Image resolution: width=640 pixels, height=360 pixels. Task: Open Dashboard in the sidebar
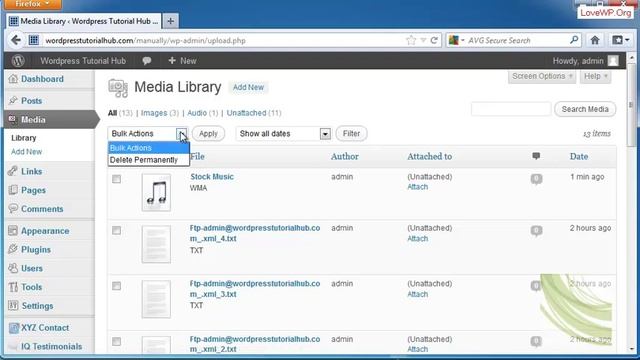coord(42,79)
